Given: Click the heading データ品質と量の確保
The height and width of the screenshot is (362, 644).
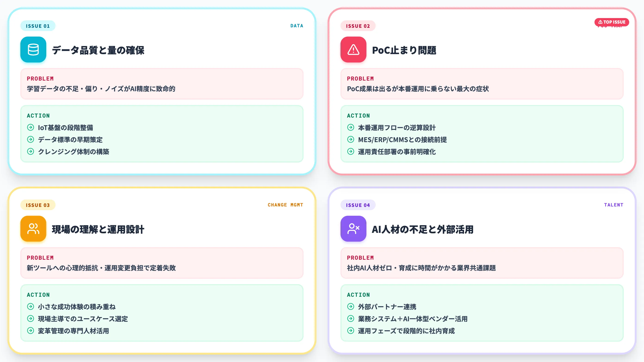Looking at the screenshot, I should [98, 50].
